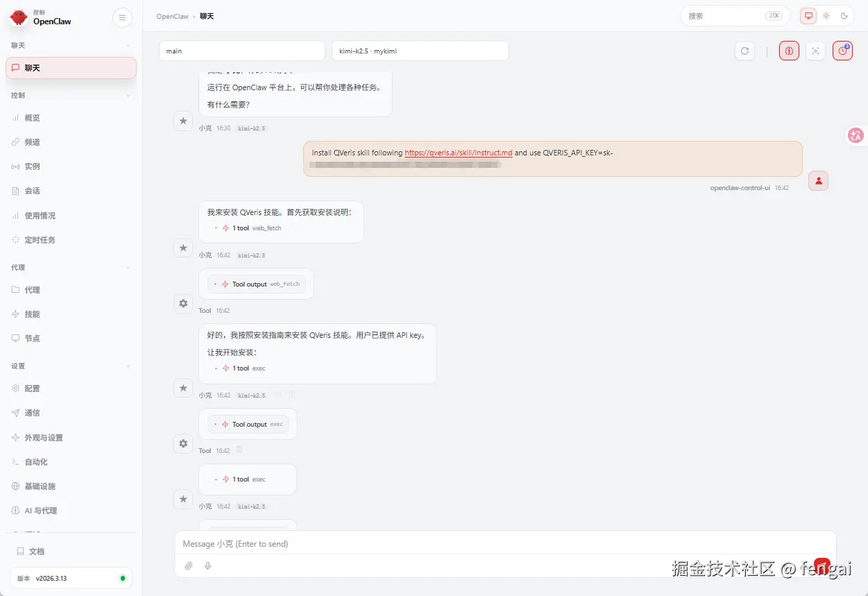Click the sparkle icon beside 外观与设置
Image resolution: width=868 pixels, height=596 pixels.
click(15, 438)
